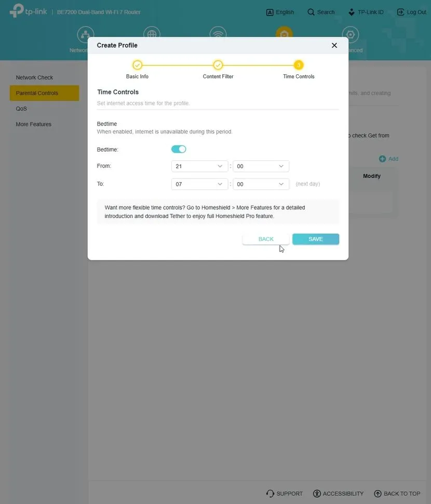Open Accessibility options in footer
Viewport: 431px width, 504px height.
coord(338,494)
